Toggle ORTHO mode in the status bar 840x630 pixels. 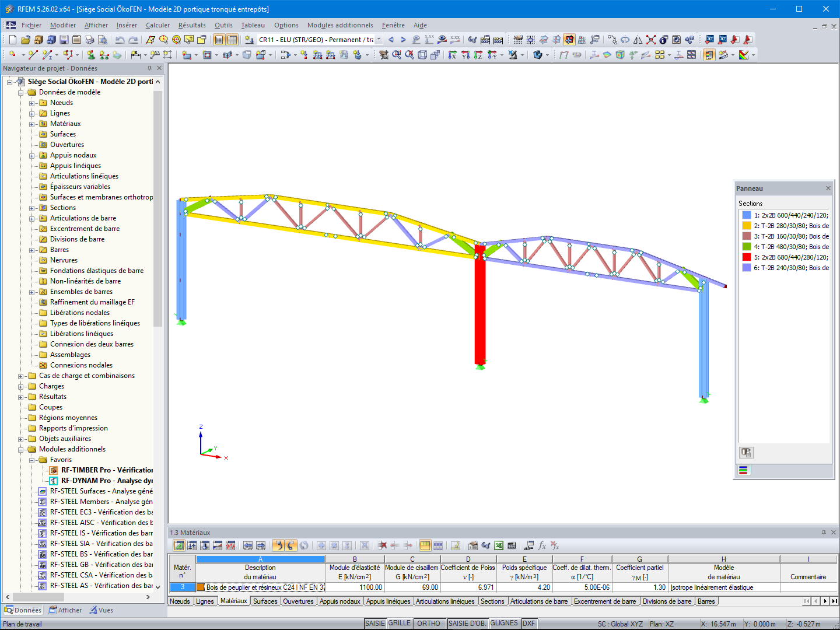click(430, 623)
